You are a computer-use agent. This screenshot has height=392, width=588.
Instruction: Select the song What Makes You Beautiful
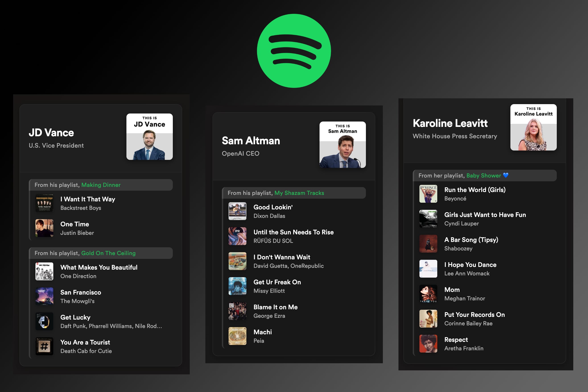(99, 268)
